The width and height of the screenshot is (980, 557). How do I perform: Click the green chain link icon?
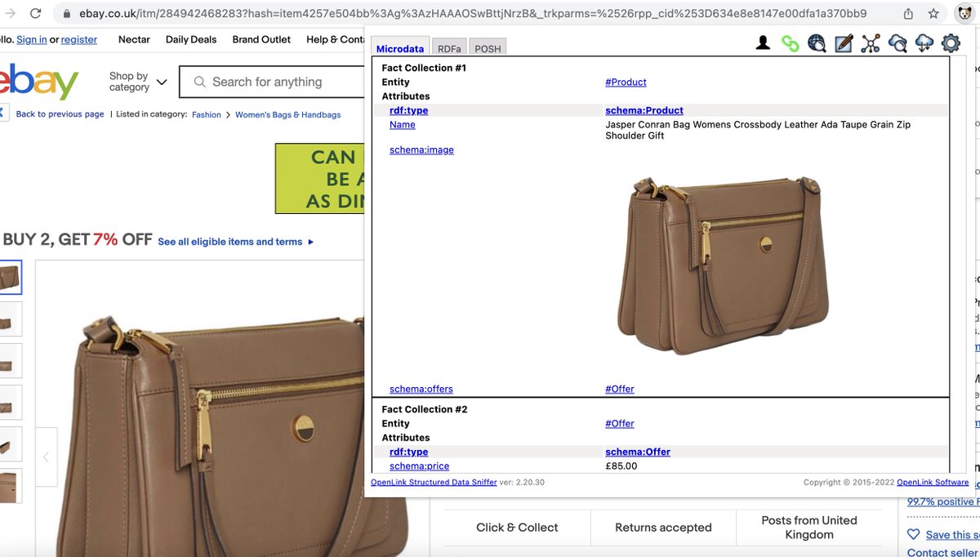[x=791, y=42]
